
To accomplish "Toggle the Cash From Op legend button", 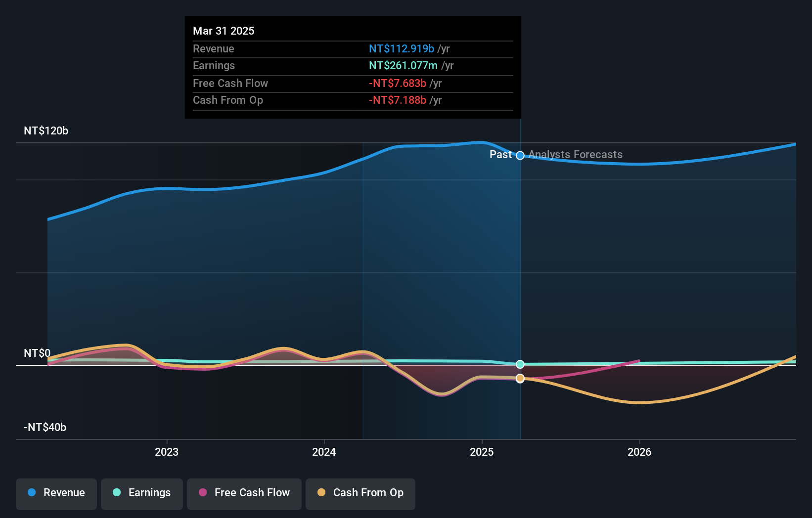I will (x=361, y=494).
